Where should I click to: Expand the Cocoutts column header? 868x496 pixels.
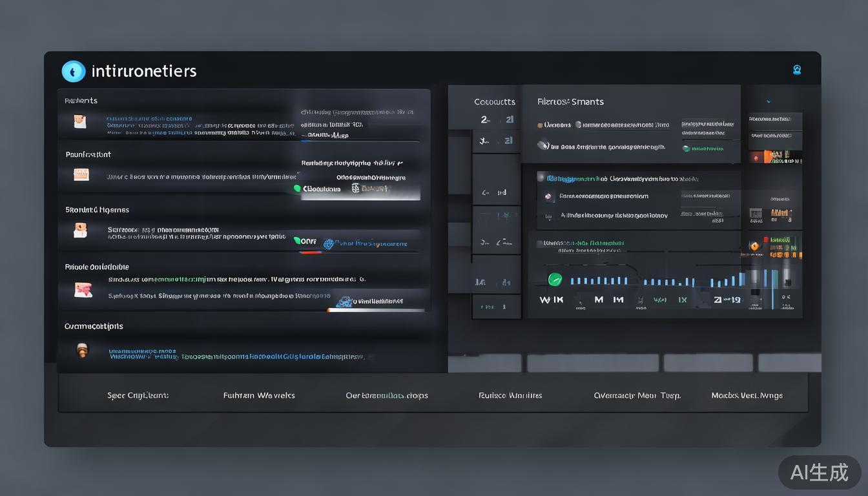coord(494,101)
